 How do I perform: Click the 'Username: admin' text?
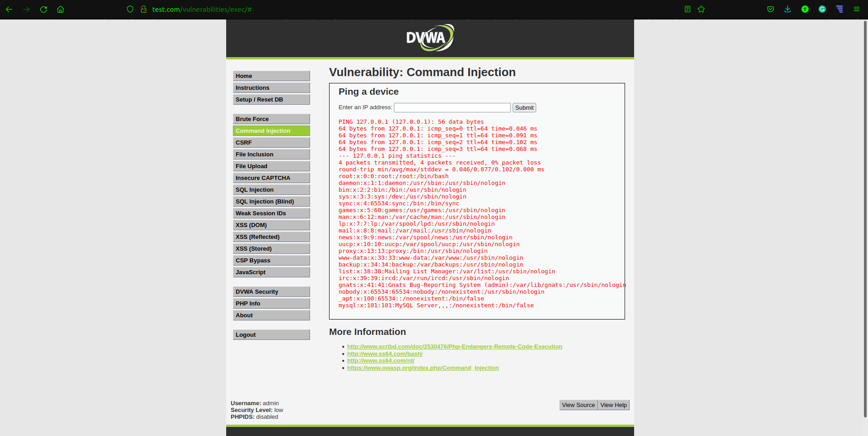click(x=255, y=403)
